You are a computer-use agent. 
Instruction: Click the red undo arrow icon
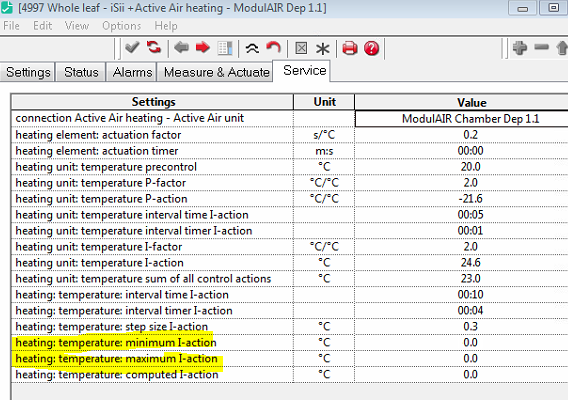pos(274,47)
